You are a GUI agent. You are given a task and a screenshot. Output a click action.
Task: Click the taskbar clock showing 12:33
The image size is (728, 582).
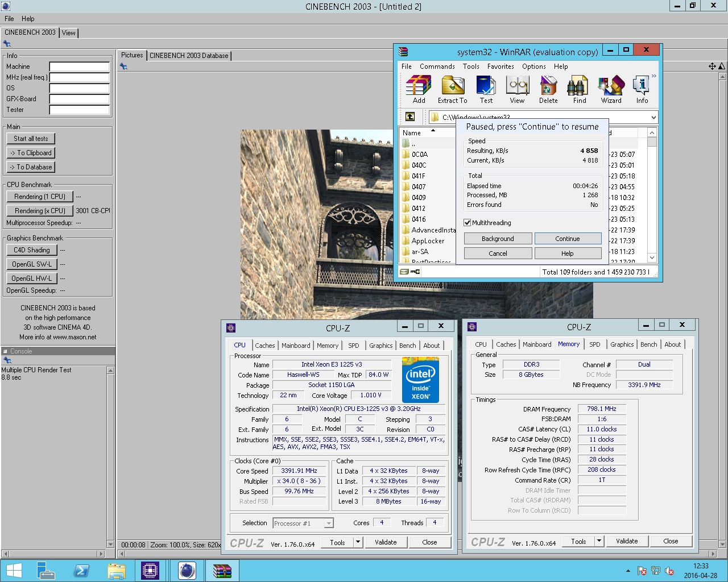point(700,571)
